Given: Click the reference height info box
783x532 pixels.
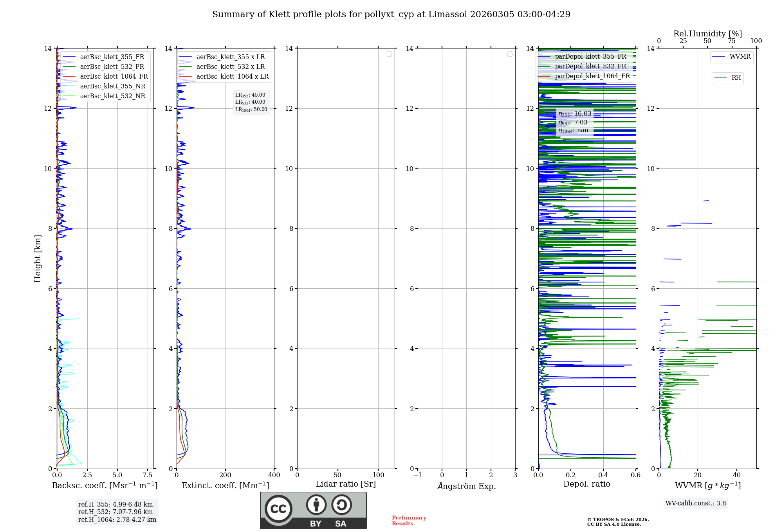Looking at the screenshot, I should (117, 512).
